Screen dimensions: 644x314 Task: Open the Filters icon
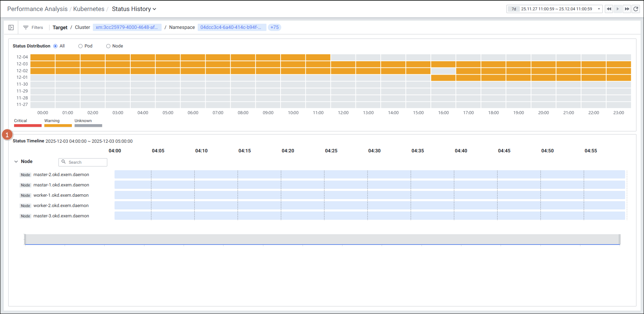pyautogui.click(x=26, y=28)
